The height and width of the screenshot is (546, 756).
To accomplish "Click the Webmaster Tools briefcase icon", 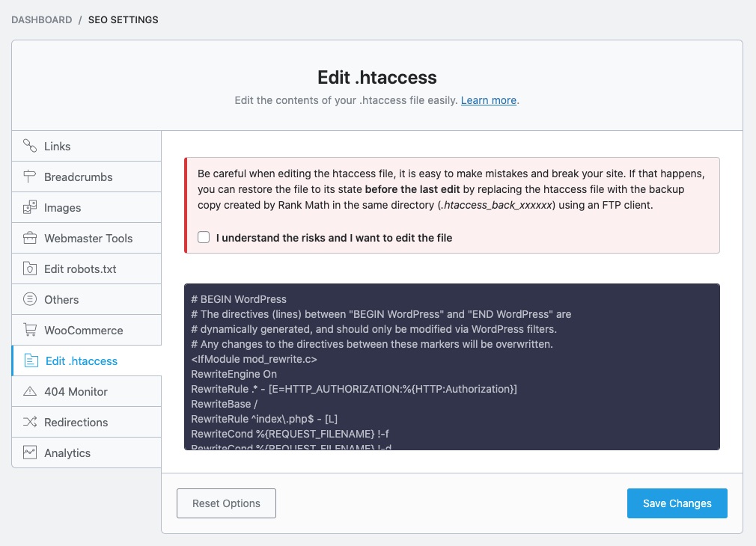I will click(30, 238).
